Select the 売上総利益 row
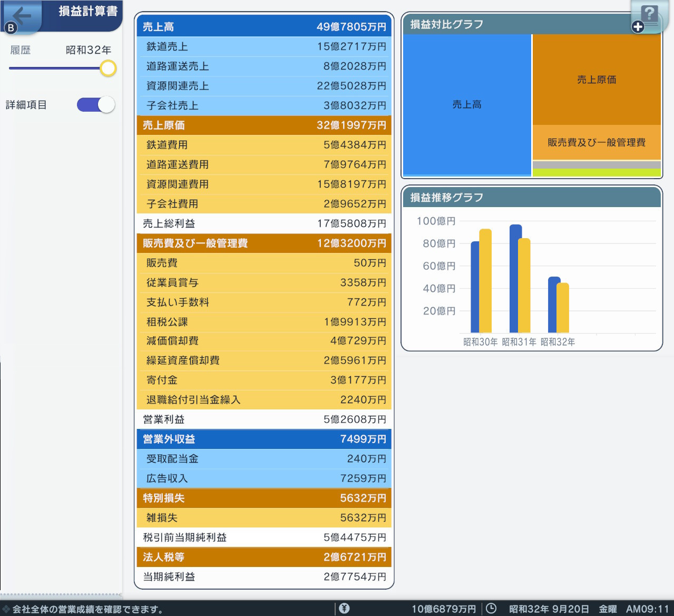Image resolution: width=674 pixels, height=616 pixels. pos(264,223)
